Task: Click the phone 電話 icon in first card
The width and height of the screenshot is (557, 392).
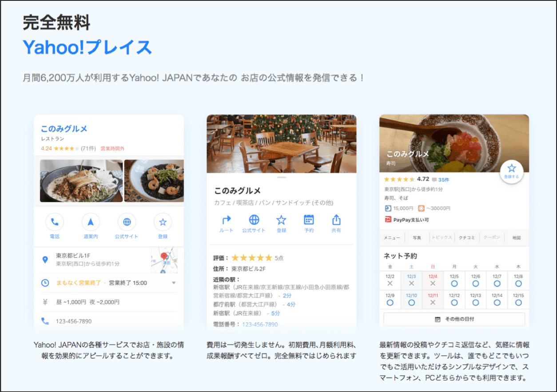Action: [x=55, y=222]
